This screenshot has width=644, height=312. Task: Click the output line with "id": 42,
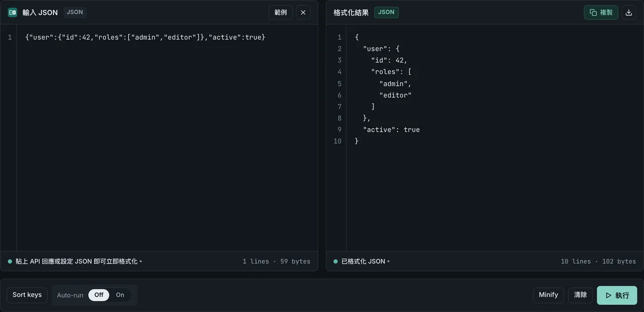(x=389, y=60)
